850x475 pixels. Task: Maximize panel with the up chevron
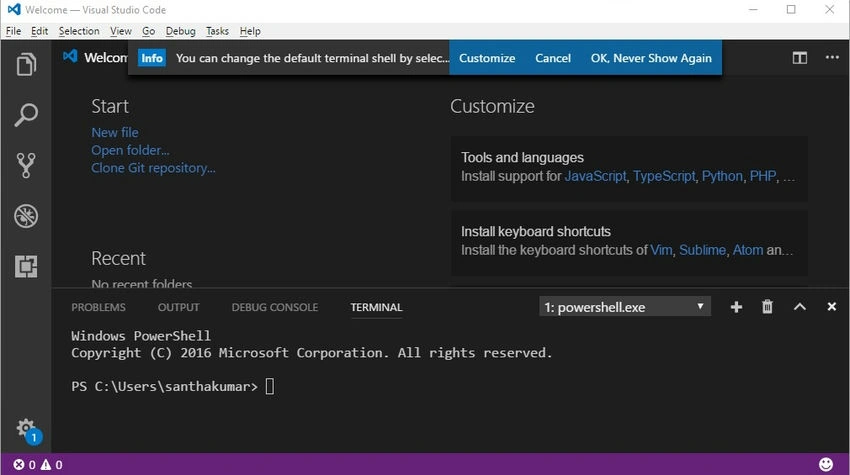(800, 307)
